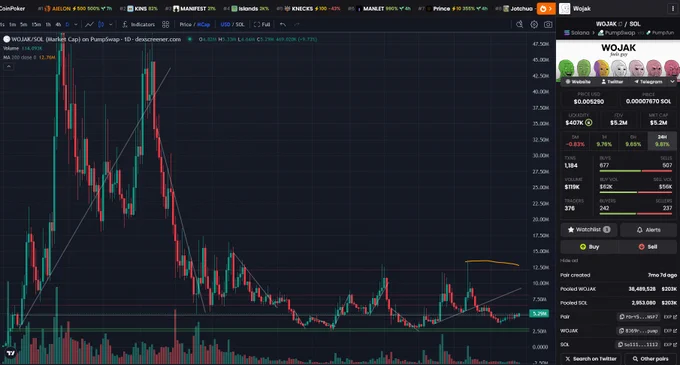Click the red Sell button
The image size is (680, 365).
(x=647, y=247)
